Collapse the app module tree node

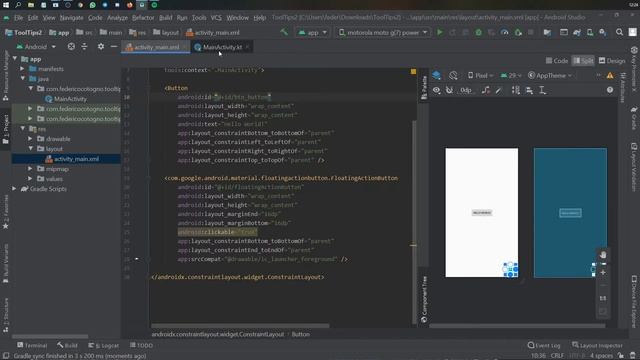(x=15, y=59)
